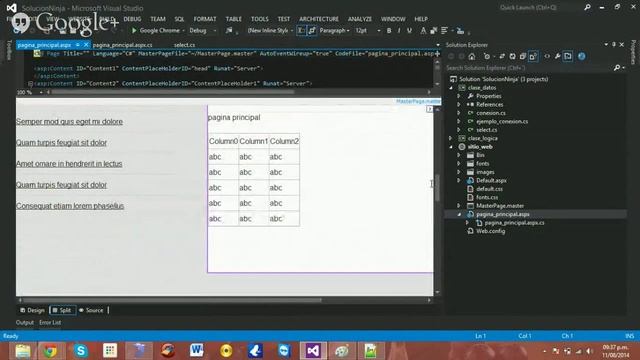Open the DEBUG menu

coord(132,19)
